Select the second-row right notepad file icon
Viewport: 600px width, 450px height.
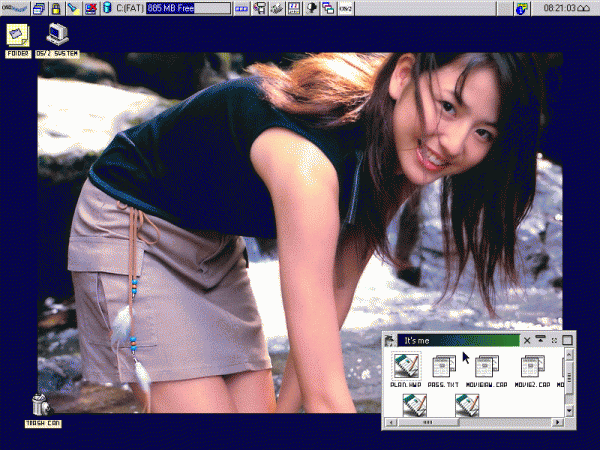coord(467,405)
